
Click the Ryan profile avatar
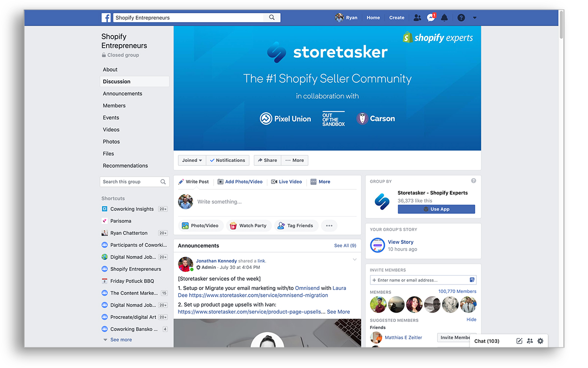339,18
